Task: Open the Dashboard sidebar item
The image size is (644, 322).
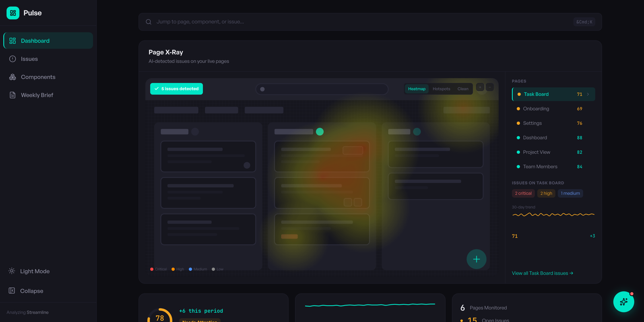Action: click(48, 41)
